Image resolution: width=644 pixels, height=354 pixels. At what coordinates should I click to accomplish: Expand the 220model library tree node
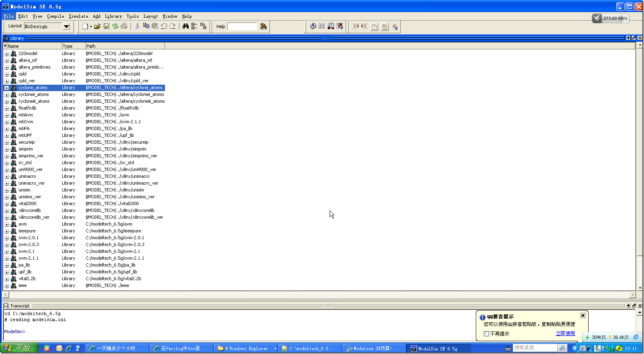6,54
